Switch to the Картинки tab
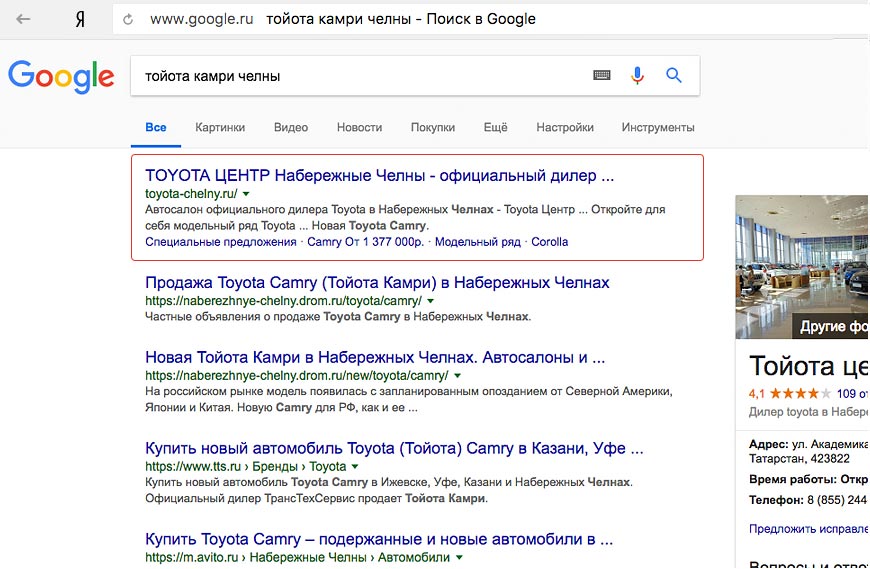Viewport: 870px width, 569px height. coord(220,128)
